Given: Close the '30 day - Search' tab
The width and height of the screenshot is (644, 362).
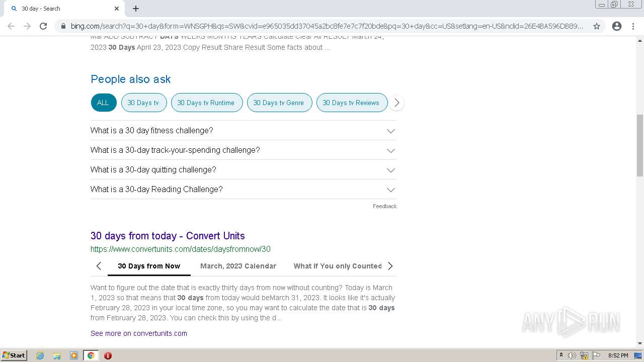Looking at the screenshot, I should pos(117,9).
